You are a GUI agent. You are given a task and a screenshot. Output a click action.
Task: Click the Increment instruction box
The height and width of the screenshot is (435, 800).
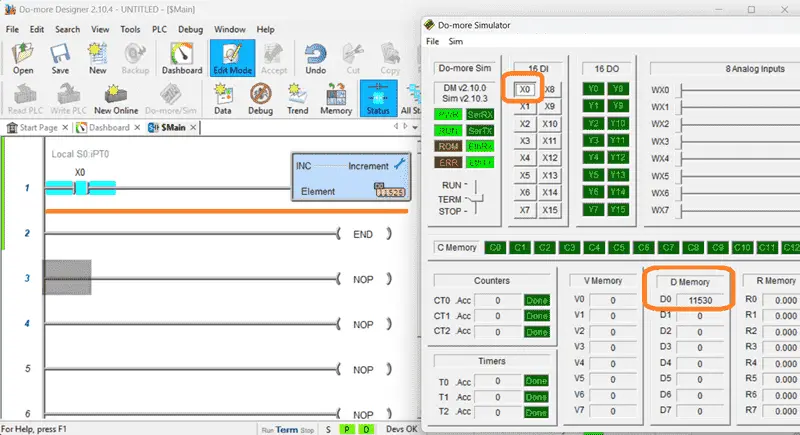click(x=351, y=177)
